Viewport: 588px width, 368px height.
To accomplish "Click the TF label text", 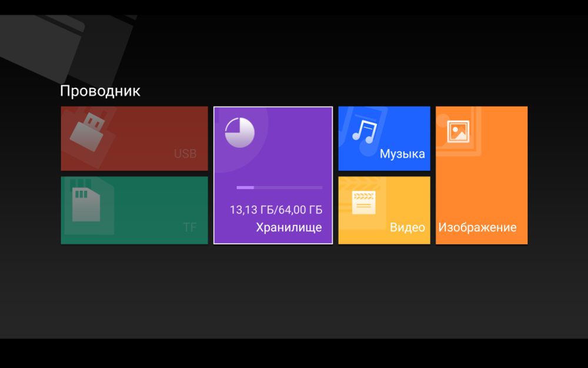I will (189, 226).
